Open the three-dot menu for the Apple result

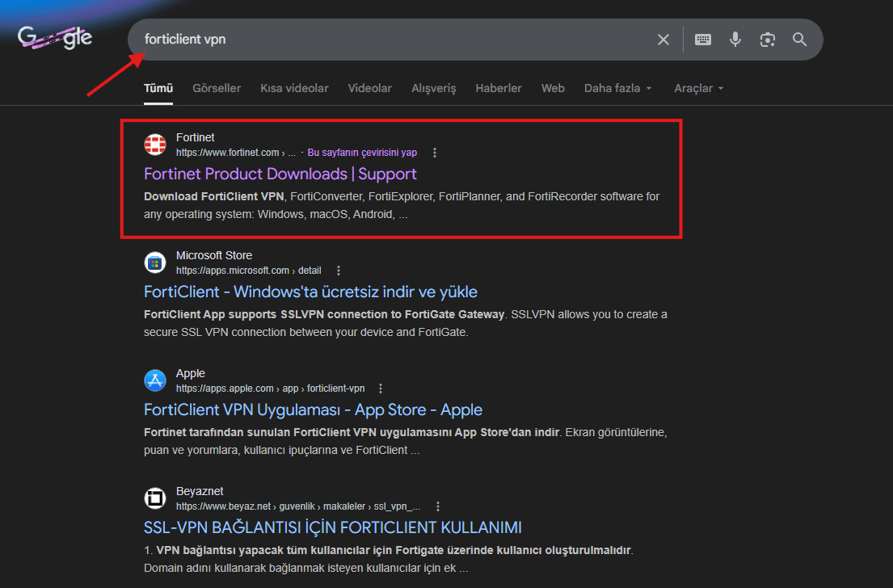(x=381, y=388)
